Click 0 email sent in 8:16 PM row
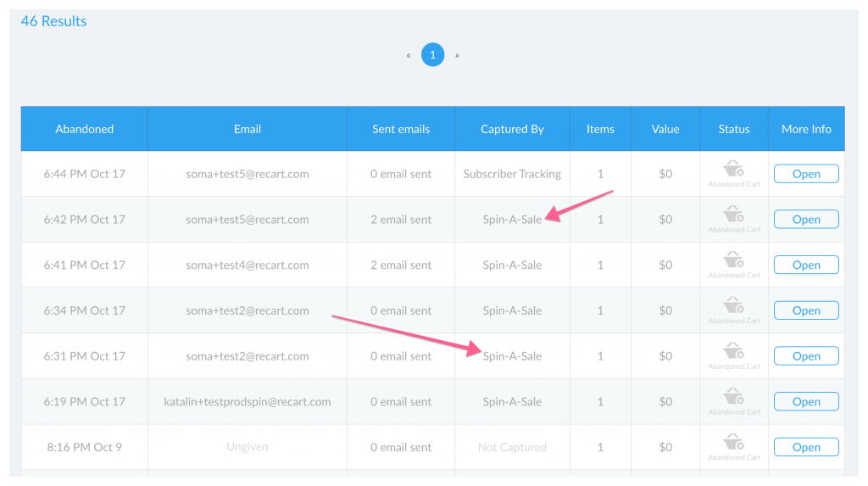Screen dimensions: 868x486 401,447
